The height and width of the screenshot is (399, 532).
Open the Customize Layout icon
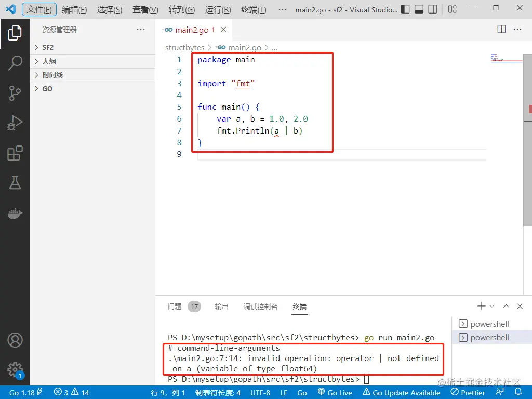pos(453,9)
